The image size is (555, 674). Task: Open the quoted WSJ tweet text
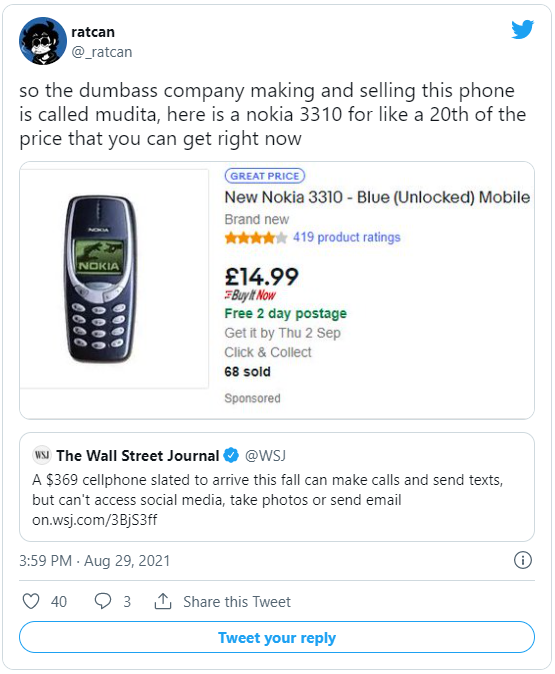[267, 490]
